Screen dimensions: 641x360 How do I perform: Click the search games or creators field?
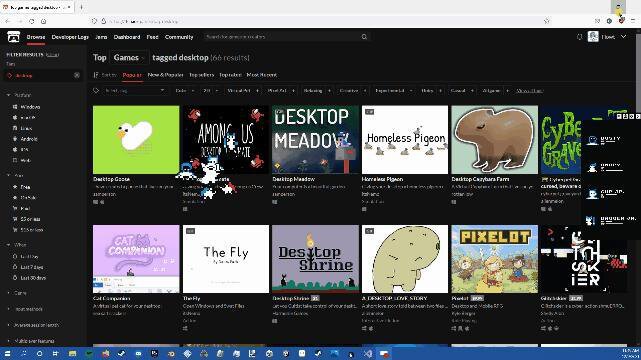[x=282, y=37]
